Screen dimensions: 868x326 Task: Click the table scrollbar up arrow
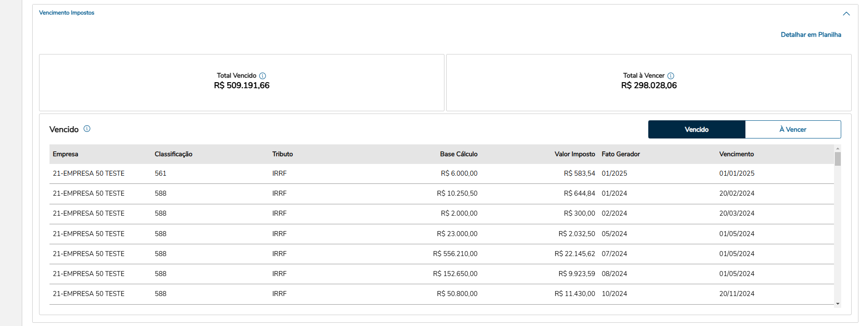point(838,148)
